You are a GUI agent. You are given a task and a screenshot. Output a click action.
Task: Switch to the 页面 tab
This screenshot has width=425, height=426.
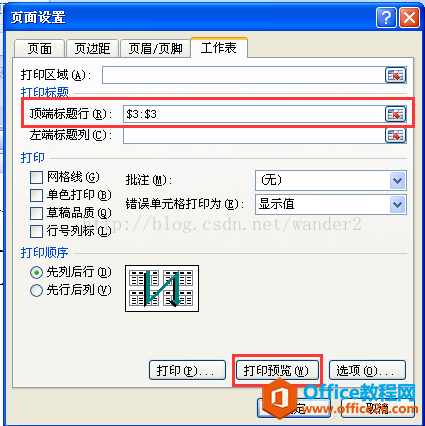coord(40,49)
